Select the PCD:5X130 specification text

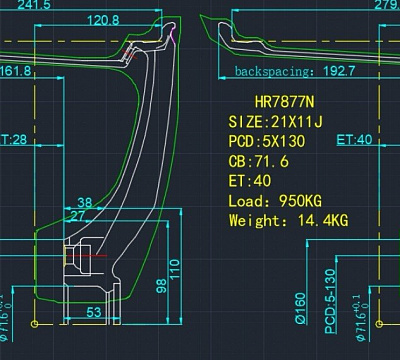point(267,141)
